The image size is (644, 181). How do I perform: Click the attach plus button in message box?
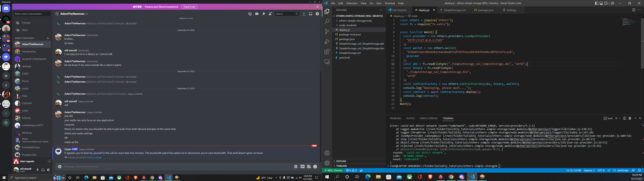pyautogui.click(x=60, y=166)
